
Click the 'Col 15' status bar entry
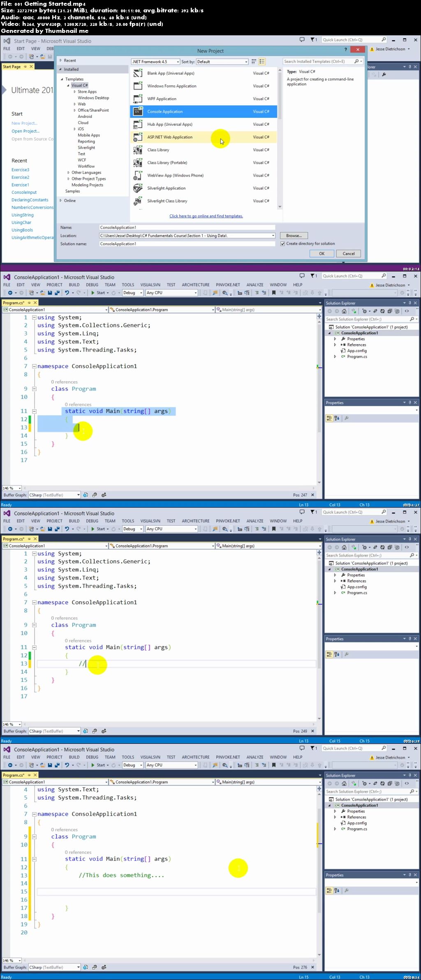pyautogui.click(x=335, y=741)
